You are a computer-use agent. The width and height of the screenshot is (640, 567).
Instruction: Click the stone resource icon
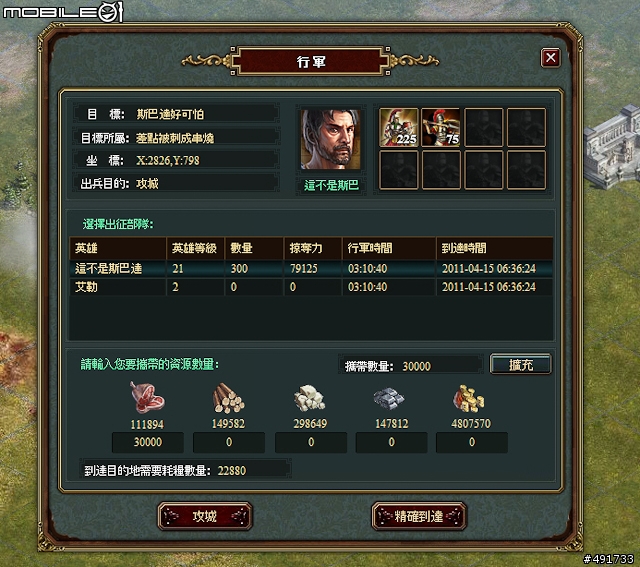(310, 398)
